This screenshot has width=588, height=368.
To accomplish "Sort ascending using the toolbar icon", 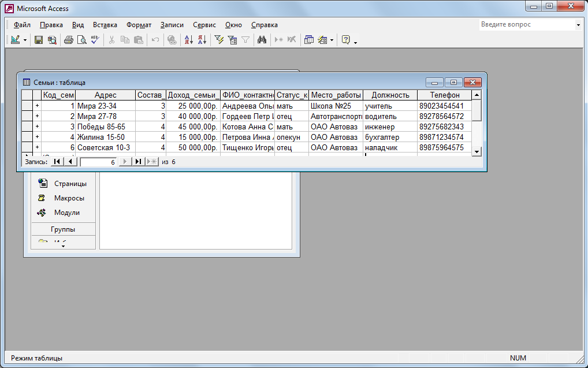I will pos(188,40).
